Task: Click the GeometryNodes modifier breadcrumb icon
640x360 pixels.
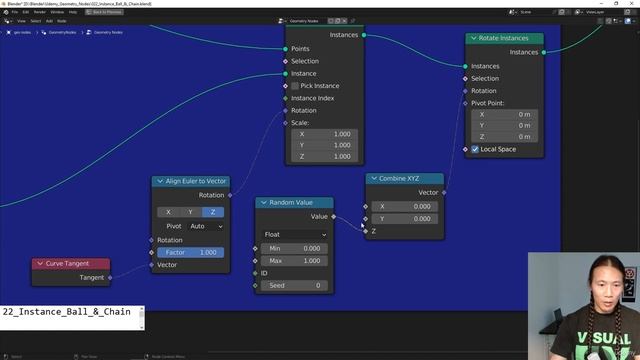Action: click(x=44, y=32)
